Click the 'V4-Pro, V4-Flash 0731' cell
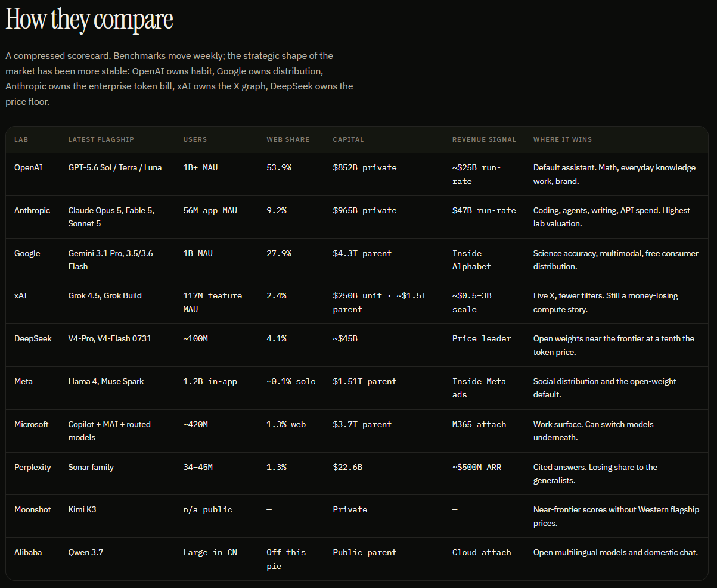Viewport: 717px width, 588px height. 110,338
